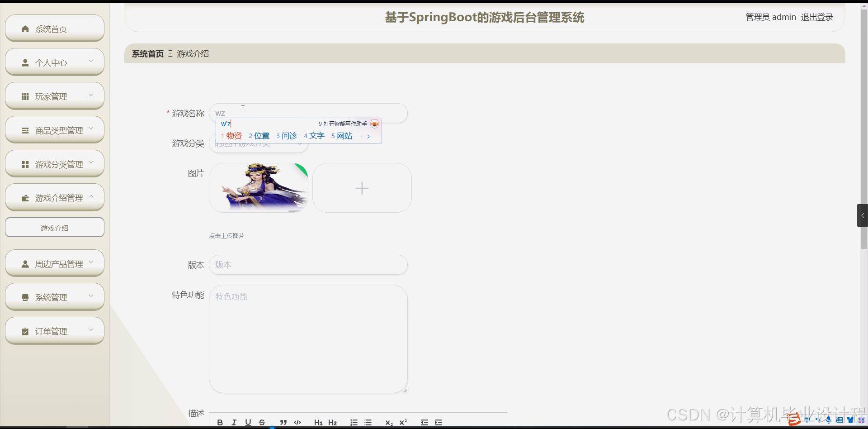
Task: Click the strikethrough formatting icon
Action: 262,422
